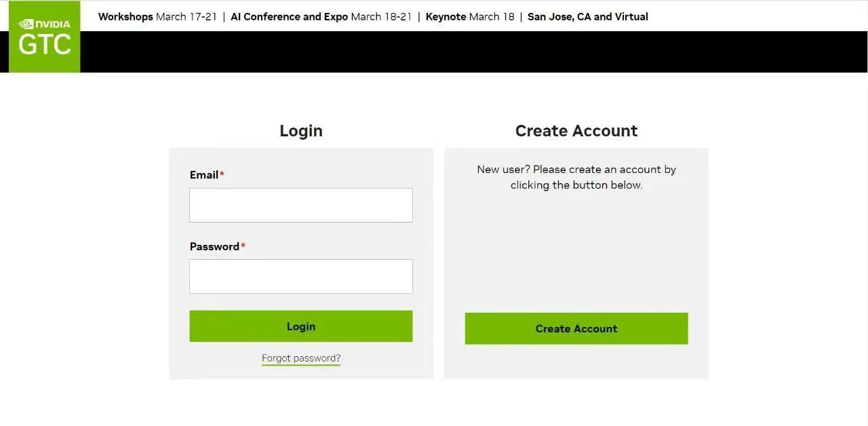The width and height of the screenshot is (868, 426).
Task: Select the Workshops March 17-21 banner text
Action: [157, 16]
